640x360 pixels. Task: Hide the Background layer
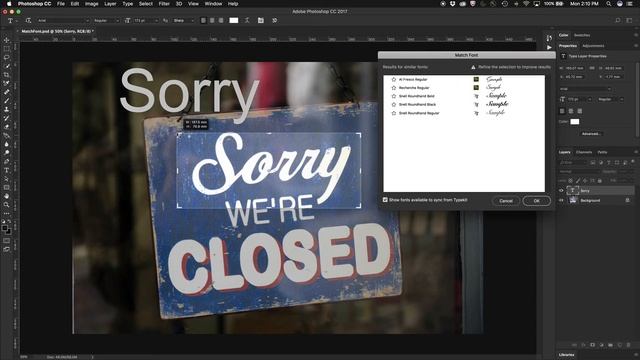click(561, 200)
